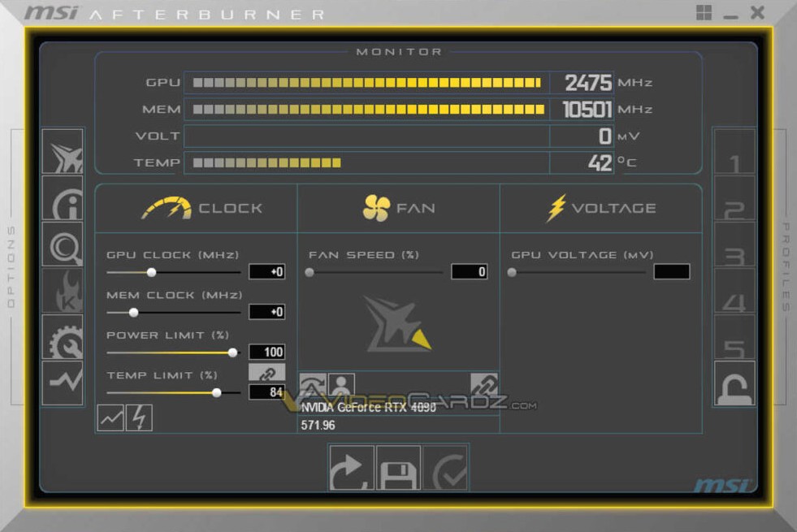Click the Power Limit slider handle
This screenshot has height=532, width=797.
[233, 353]
